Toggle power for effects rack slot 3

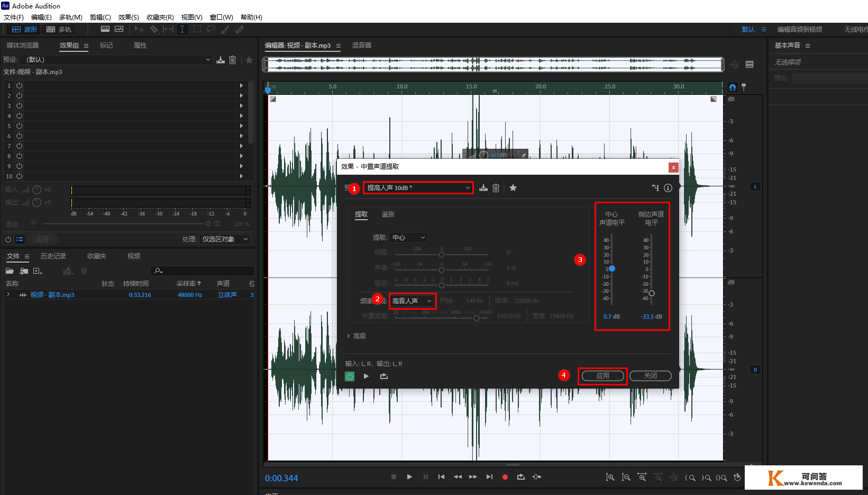(x=19, y=106)
